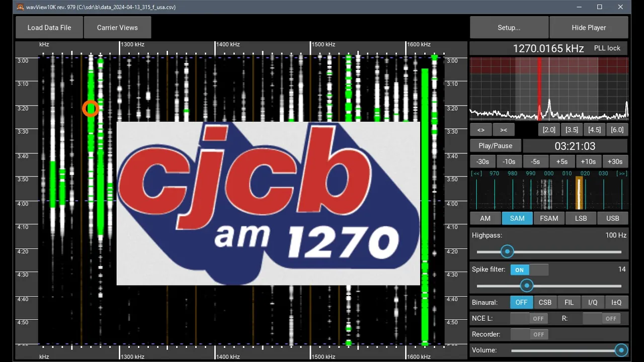Click the Play/Pause button
The image size is (644, 362).
click(496, 146)
